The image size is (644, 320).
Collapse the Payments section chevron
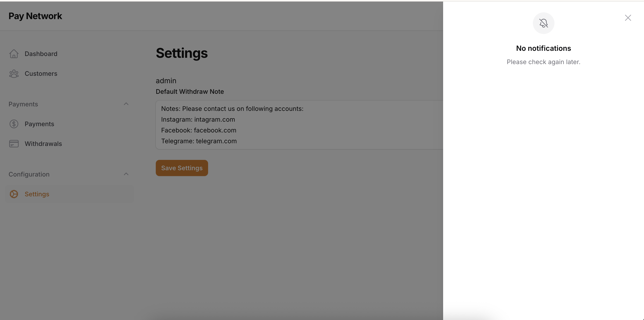(126, 104)
